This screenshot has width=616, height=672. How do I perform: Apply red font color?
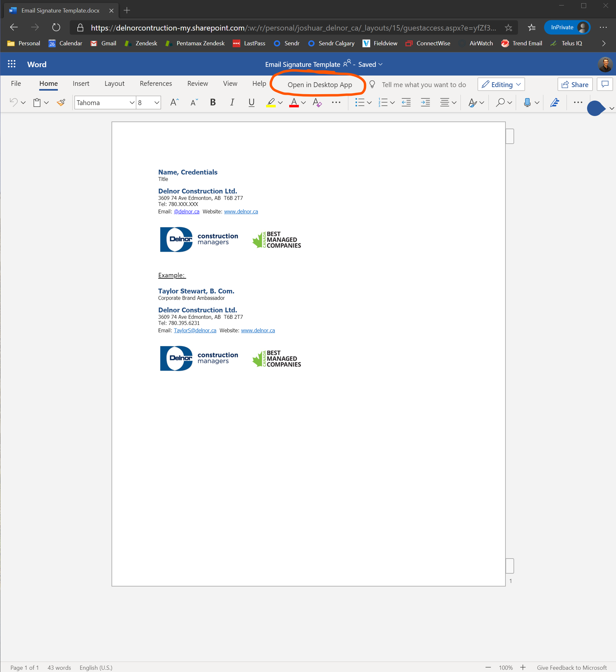pos(294,102)
